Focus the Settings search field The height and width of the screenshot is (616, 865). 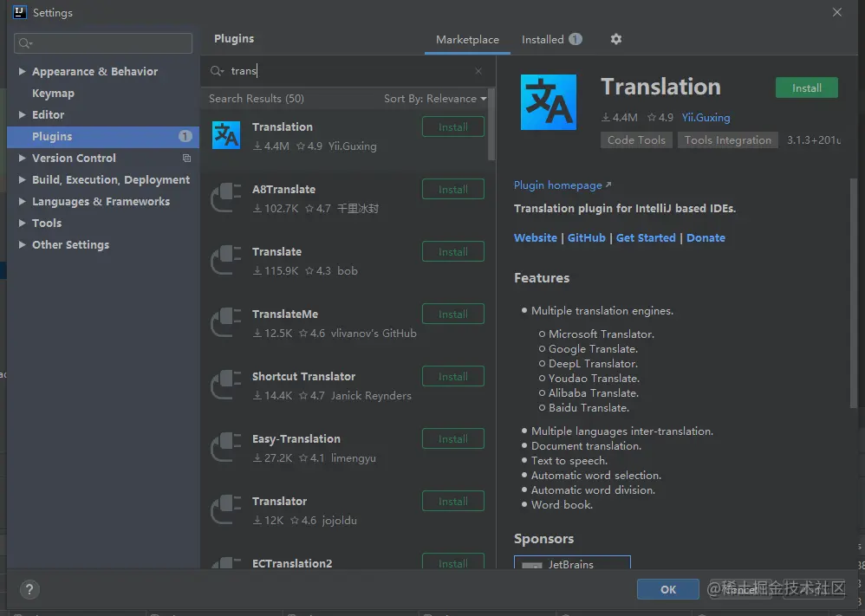click(x=103, y=43)
